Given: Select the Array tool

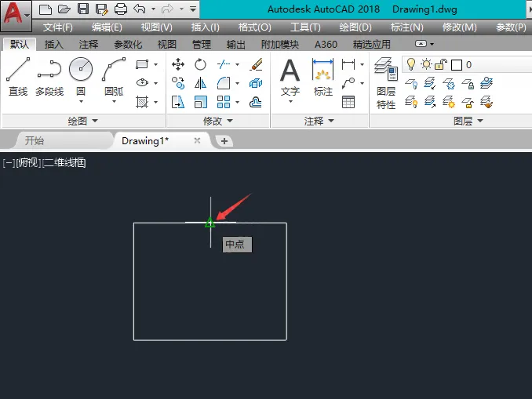Looking at the screenshot, I should [x=224, y=102].
